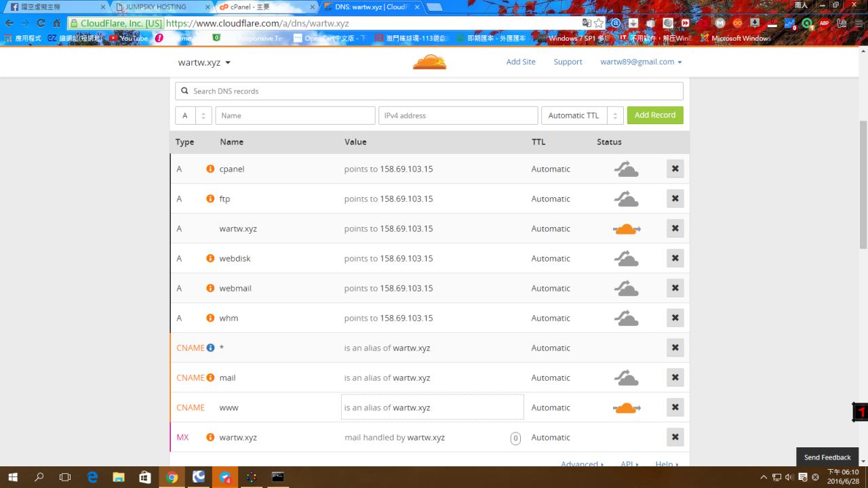
Task: Click the www CNAME value field
Action: pos(433,407)
